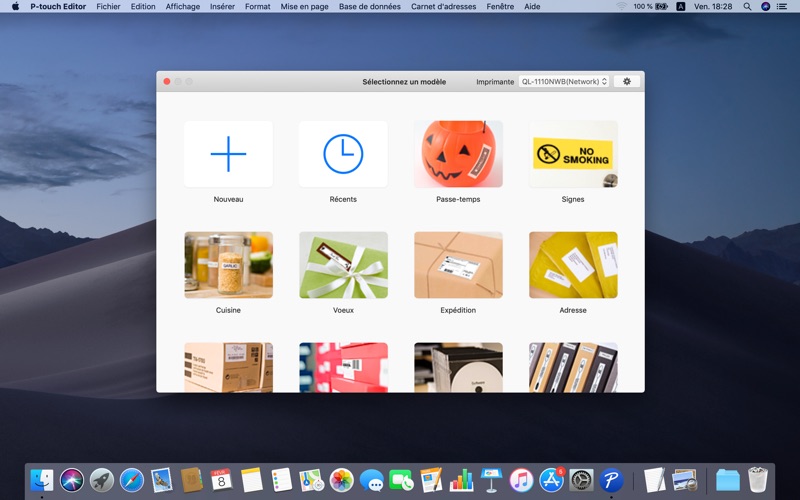Open Mail stamp icon in Dock
The height and width of the screenshot is (500, 800).
tap(162, 480)
